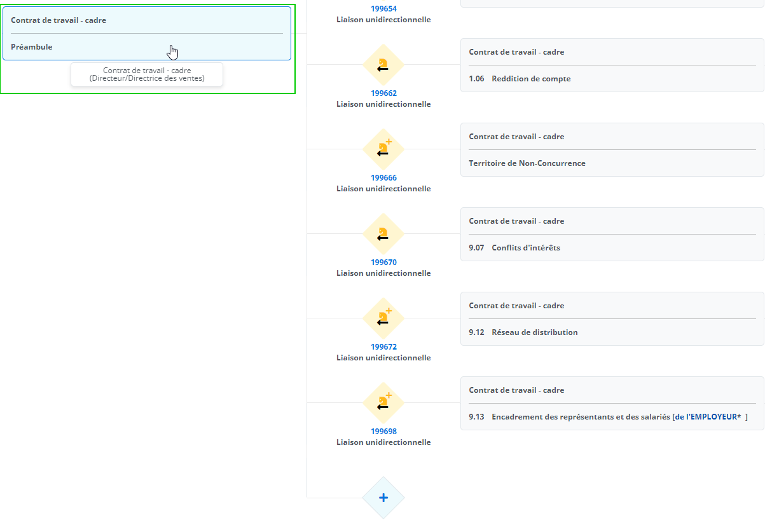Image resolution: width=772 pixels, height=532 pixels.
Task: Add a new link with the plus diamond
Action: click(383, 498)
